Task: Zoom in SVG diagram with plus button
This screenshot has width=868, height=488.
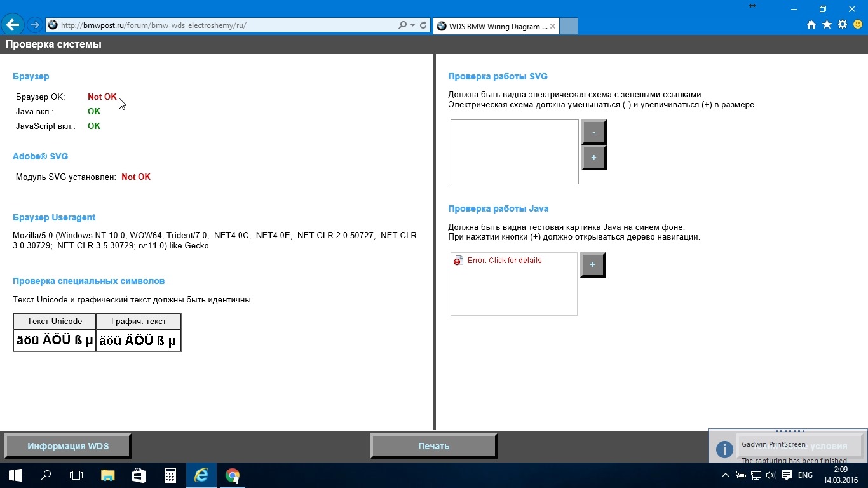Action: 593,158
